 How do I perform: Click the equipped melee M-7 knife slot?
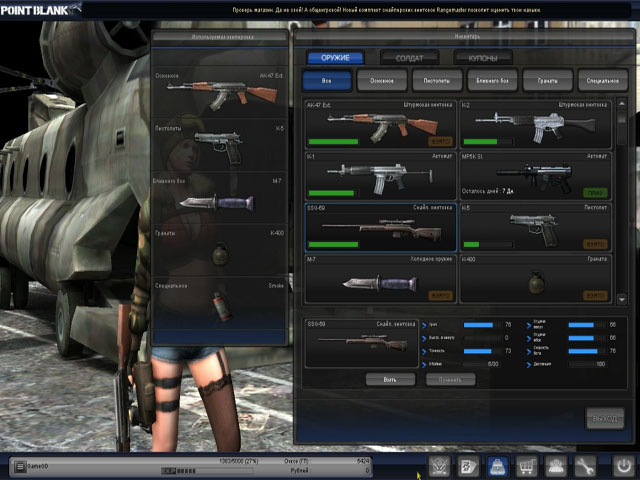[x=219, y=198]
